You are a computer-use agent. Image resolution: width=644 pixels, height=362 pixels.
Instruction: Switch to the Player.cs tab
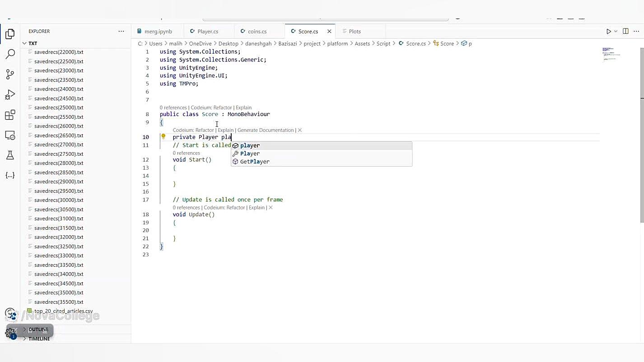point(208,31)
